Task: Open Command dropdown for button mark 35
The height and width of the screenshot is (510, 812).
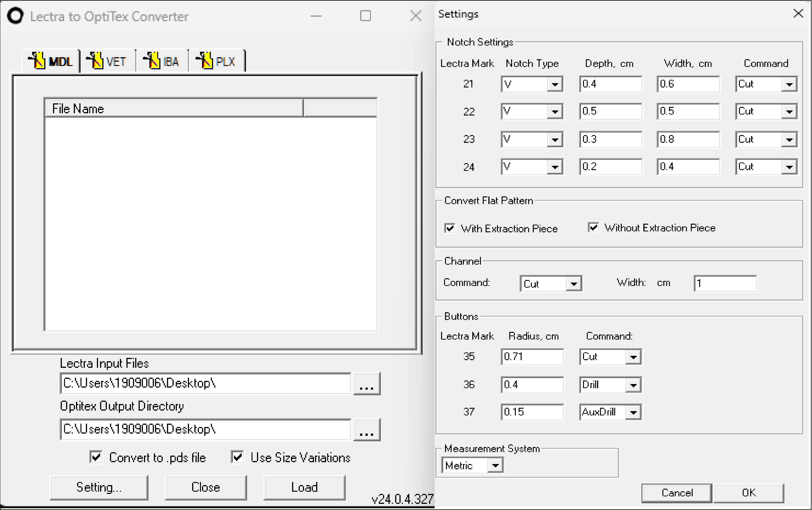Action: (633, 357)
